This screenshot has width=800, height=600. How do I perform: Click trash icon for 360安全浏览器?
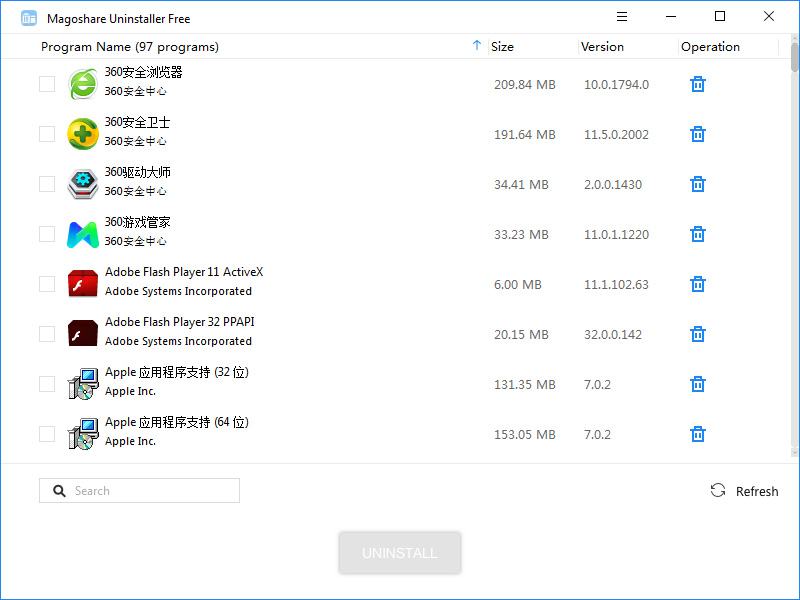point(698,84)
